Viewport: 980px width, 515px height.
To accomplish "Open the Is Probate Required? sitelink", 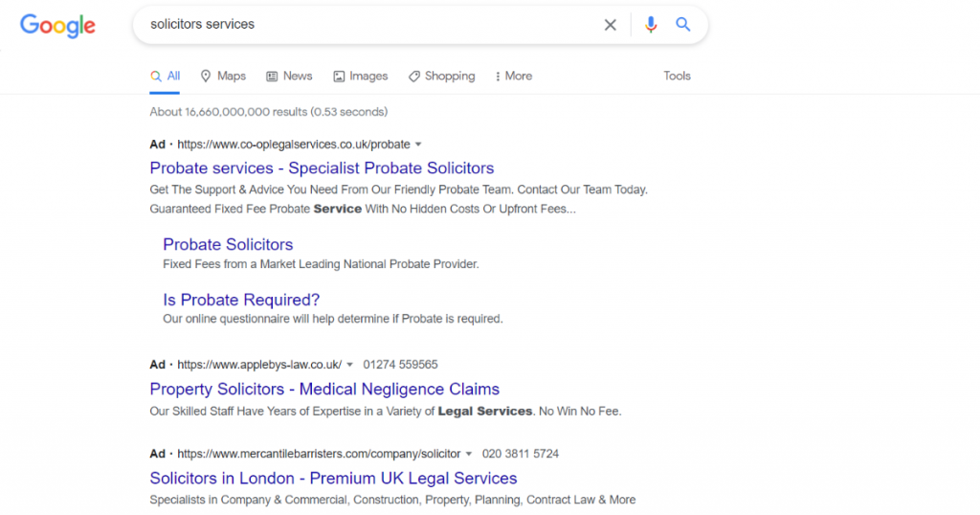I will point(241,300).
